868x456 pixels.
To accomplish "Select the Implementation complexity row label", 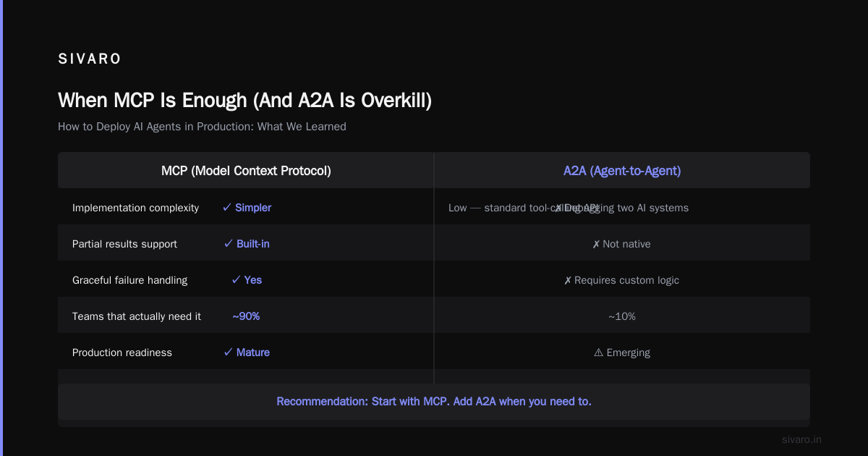I will point(135,208).
